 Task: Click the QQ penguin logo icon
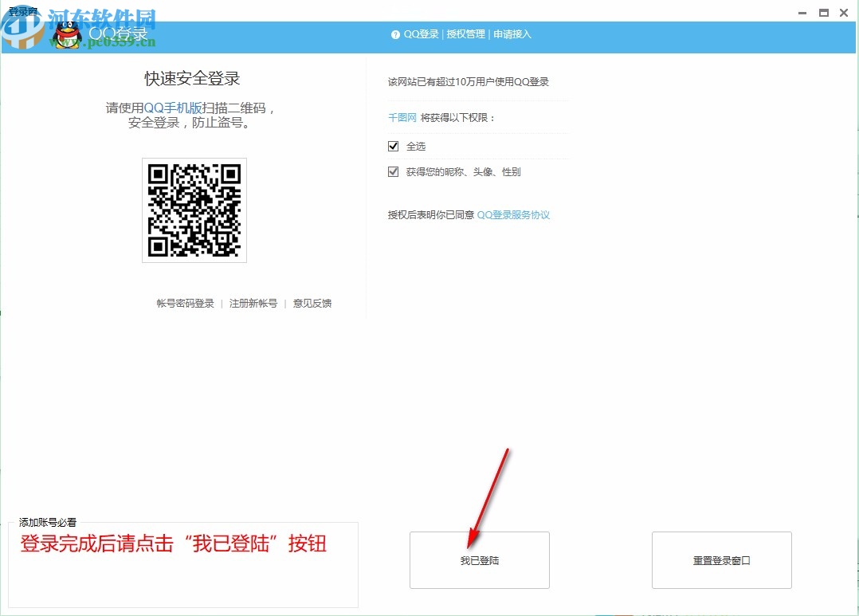[x=68, y=34]
